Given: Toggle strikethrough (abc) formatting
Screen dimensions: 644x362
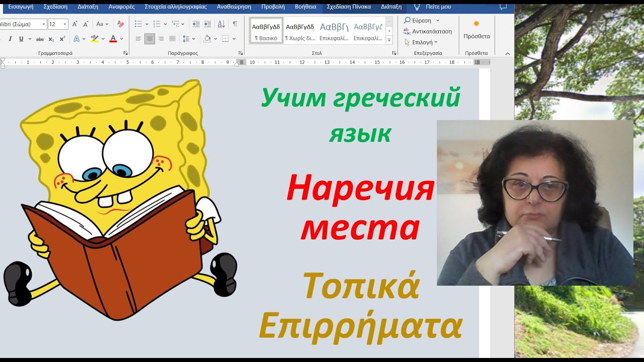Looking at the screenshot, I should click(x=40, y=39).
